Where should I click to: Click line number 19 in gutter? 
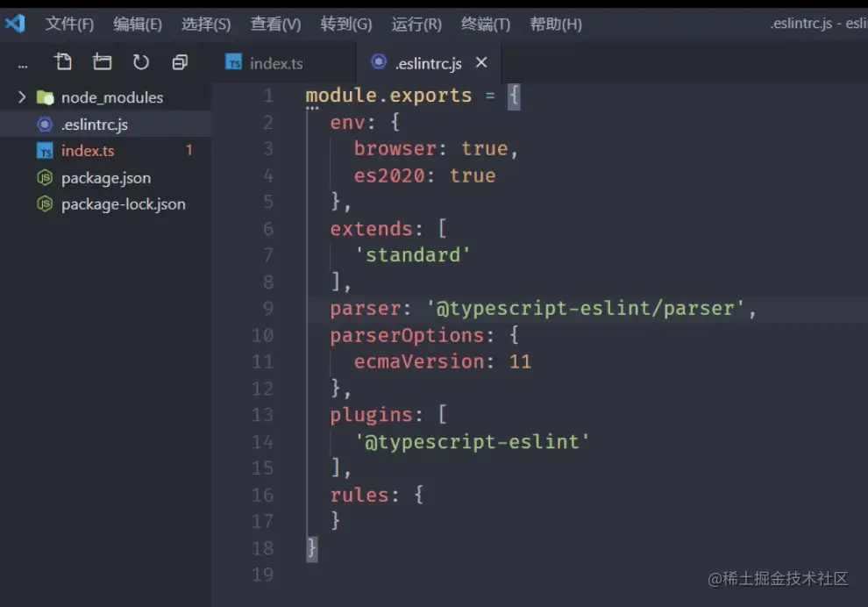click(263, 575)
